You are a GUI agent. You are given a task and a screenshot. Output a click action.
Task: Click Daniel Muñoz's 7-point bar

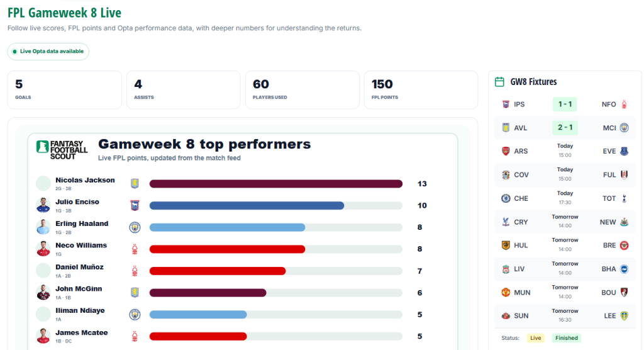218,271
